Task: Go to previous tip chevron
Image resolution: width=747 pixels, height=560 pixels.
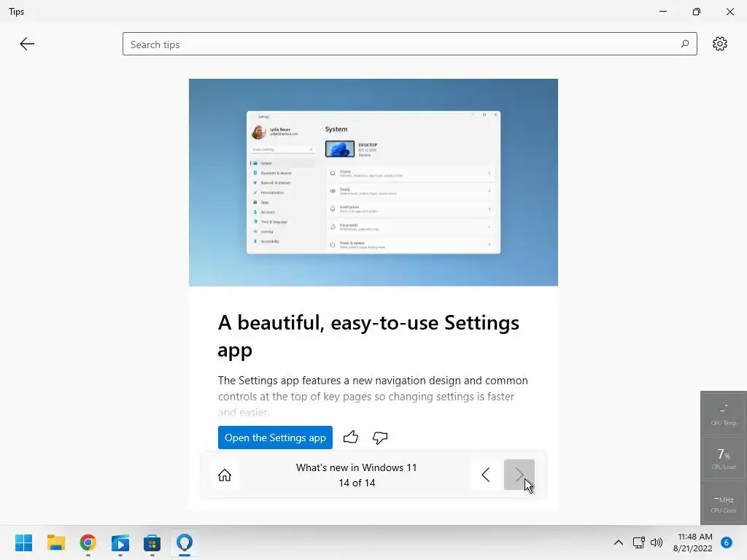Action: (x=485, y=475)
